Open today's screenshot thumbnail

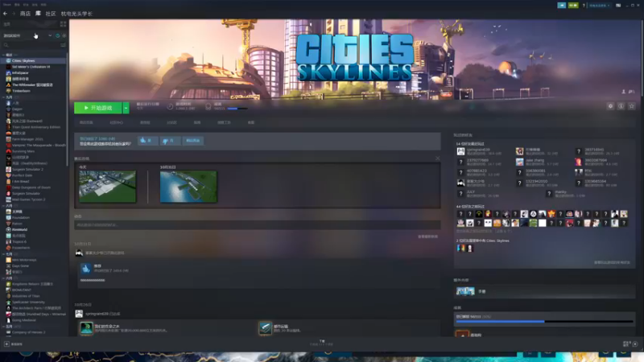coord(107,187)
